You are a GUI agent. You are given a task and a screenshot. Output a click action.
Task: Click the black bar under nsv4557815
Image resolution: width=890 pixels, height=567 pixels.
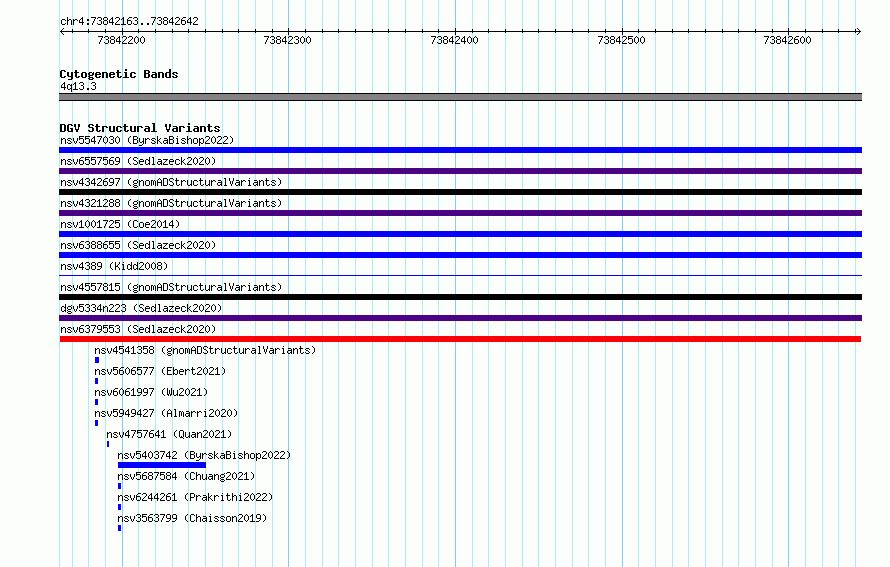tap(460, 297)
